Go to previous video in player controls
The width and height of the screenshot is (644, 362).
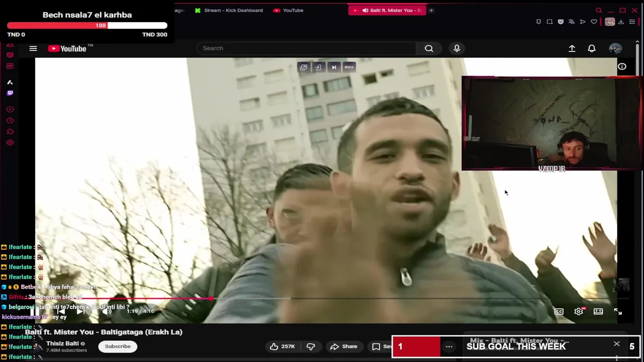[x=60, y=311]
